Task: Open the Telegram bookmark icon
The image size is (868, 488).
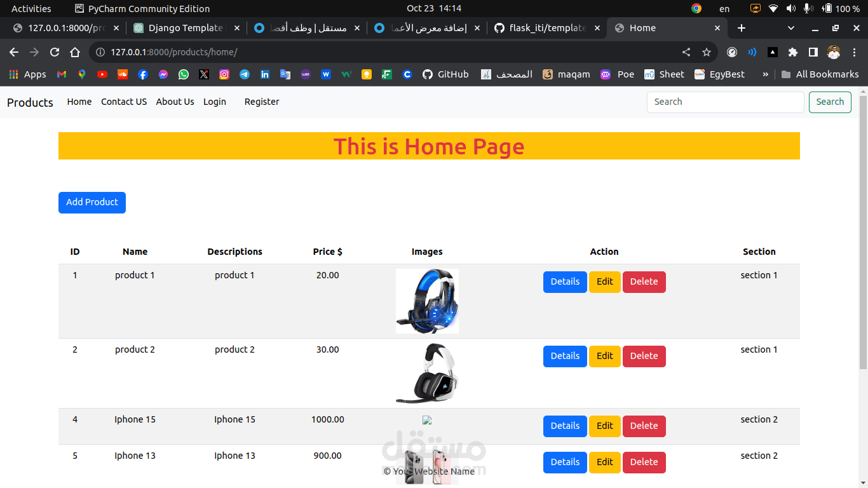Action: click(x=244, y=74)
